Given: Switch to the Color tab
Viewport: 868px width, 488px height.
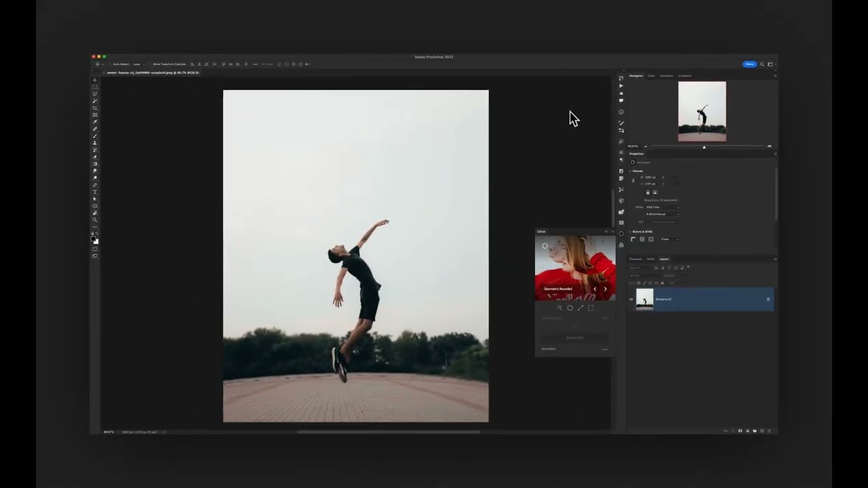Looking at the screenshot, I should coord(651,75).
